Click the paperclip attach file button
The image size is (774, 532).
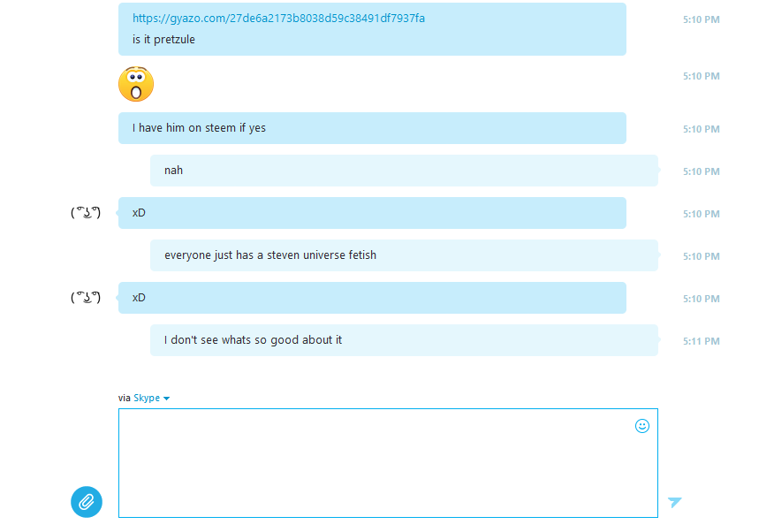pyautogui.click(x=87, y=502)
